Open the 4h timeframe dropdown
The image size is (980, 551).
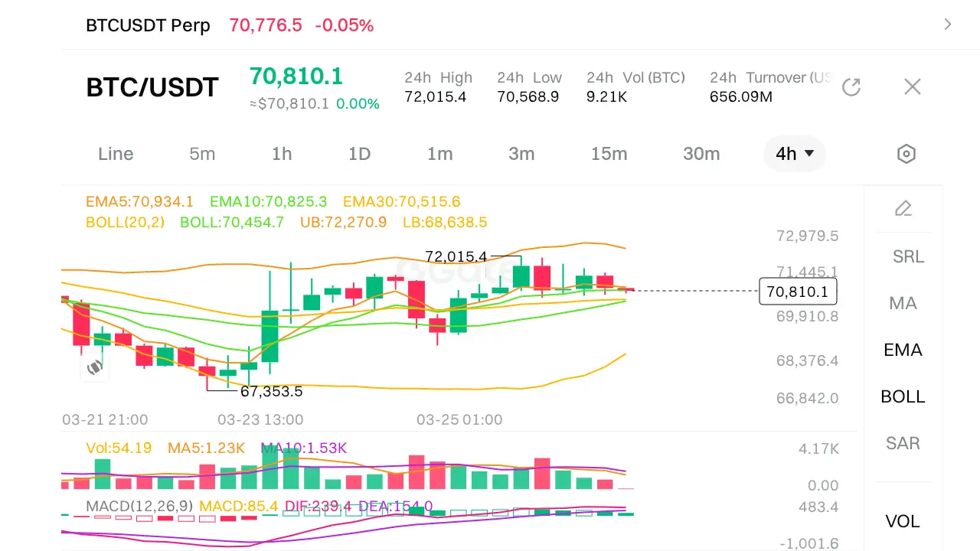click(795, 154)
